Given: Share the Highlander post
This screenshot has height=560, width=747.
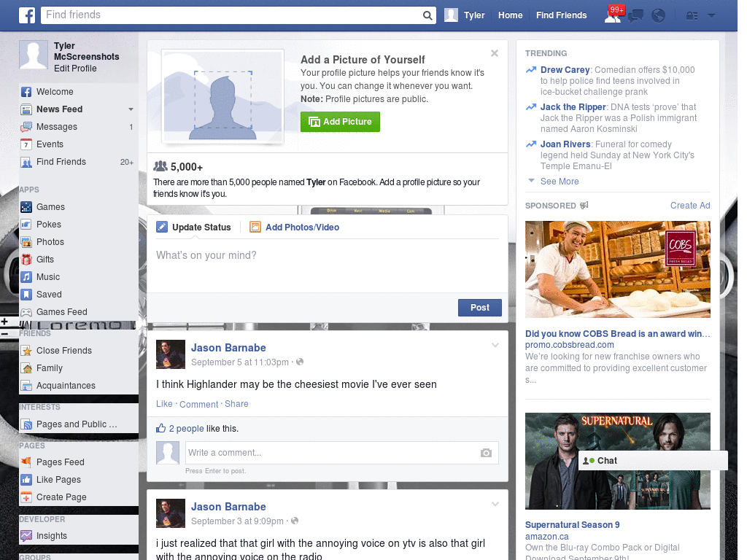Looking at the screenshot, I should (236, 404).
